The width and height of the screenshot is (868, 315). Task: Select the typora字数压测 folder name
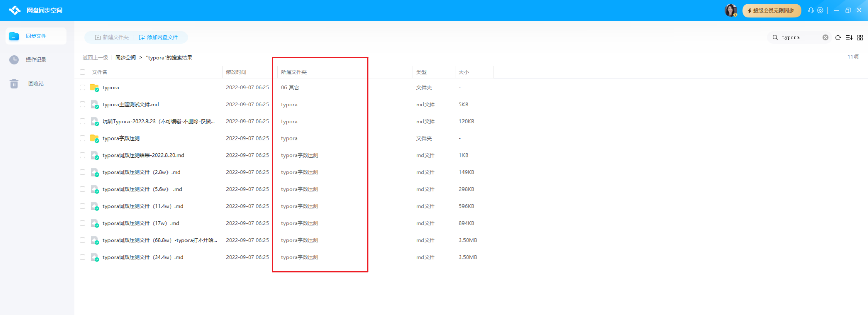click(x=121, y=138)
